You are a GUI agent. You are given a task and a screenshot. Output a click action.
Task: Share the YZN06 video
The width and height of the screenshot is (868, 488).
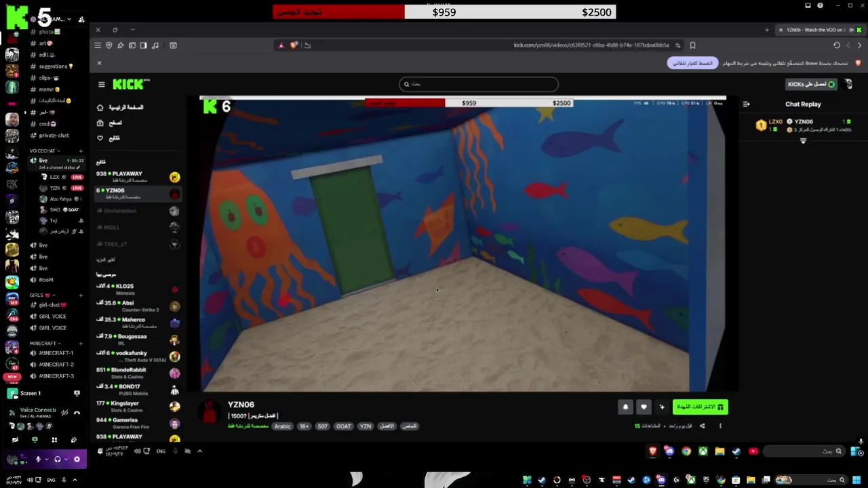(702, 426)
